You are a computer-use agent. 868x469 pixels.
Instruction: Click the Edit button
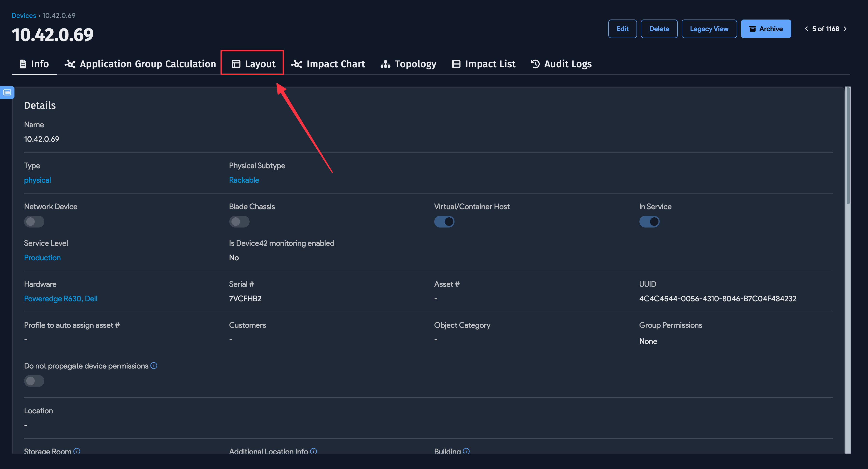[622, 29]
